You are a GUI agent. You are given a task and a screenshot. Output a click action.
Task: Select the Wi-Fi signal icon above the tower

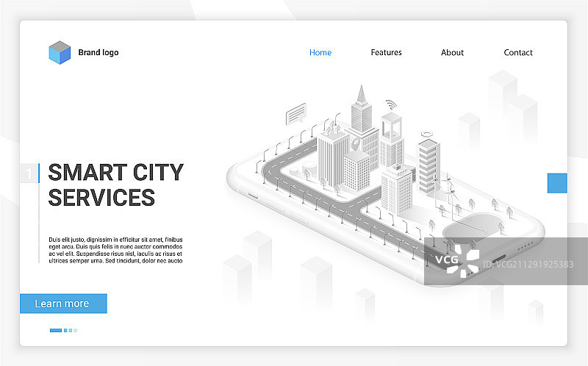pos(390,104)
